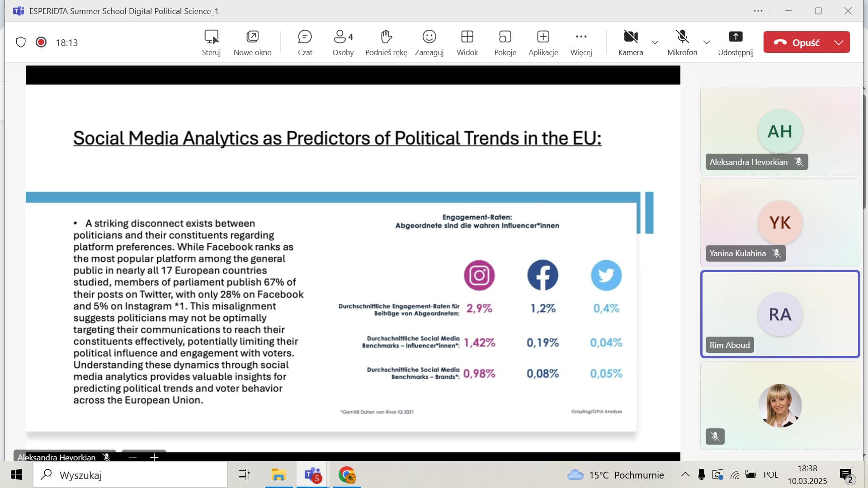Open Windows notification center
The height and width of the screenshot is (488, 868).
[846, 476]
